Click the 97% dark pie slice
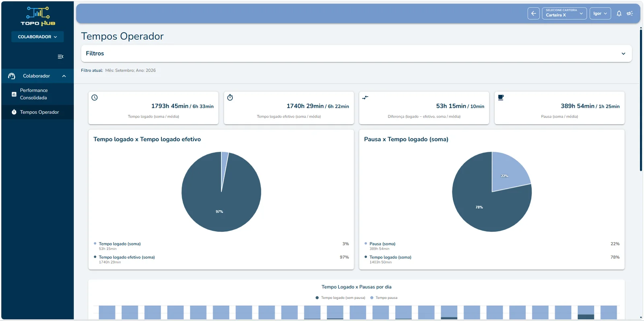This screenshot has width=644, height=321. (x=219, y=201)
